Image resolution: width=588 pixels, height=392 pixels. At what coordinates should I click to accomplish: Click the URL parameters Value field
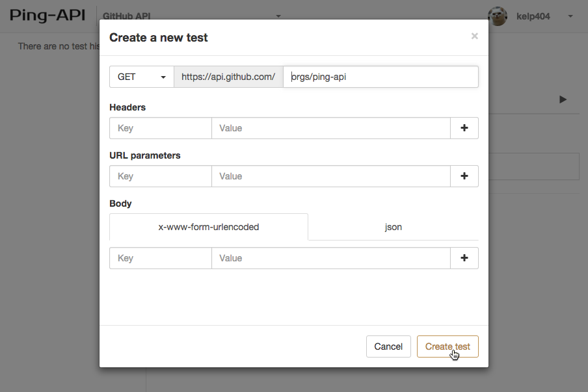pyautogui.click(x=330, y=176)
